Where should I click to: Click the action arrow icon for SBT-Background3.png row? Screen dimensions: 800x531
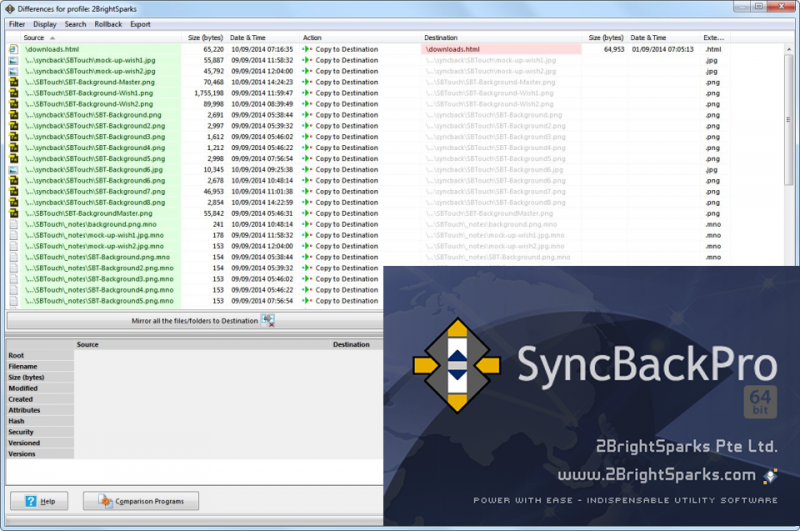pyautogui.click(x=307, y=137)
